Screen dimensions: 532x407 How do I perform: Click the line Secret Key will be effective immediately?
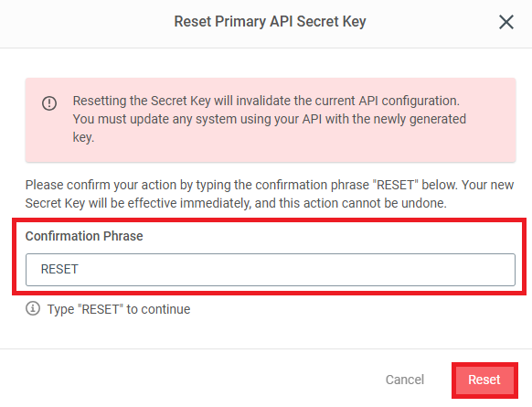[236, 203]
